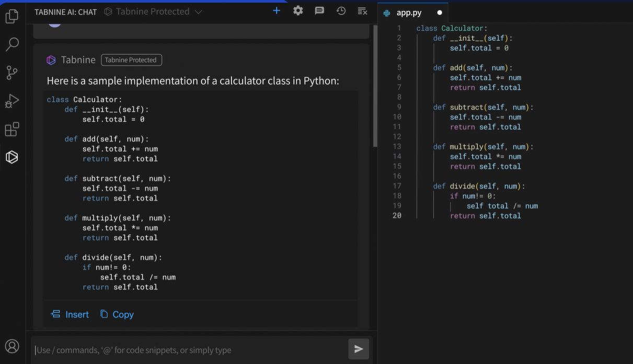Click the 'Tabnine' name in chat response header
The image size is (633, 364).
[x=78, y=60]
